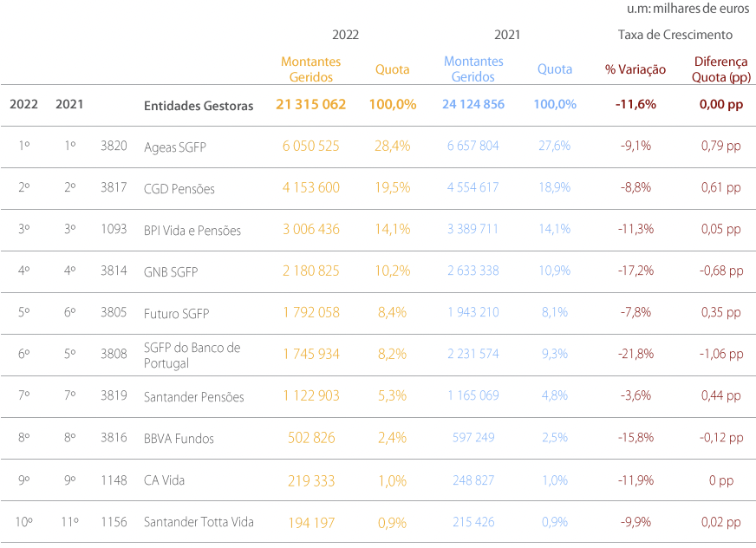
Task: Click the '% Variação' column header
Action: click(635, 69)
